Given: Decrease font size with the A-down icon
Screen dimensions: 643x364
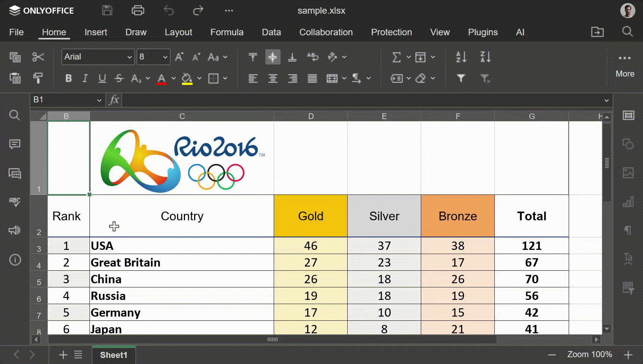Looking at the screenshot, I should 196,57.
